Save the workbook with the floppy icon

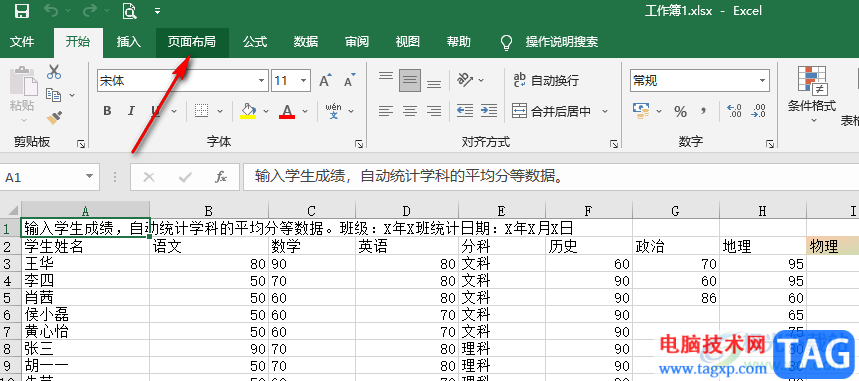21,10
